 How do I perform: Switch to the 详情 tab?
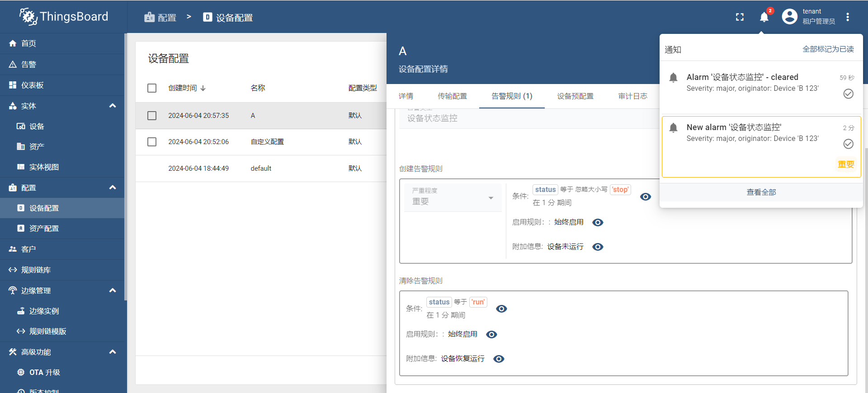point(406,96)
